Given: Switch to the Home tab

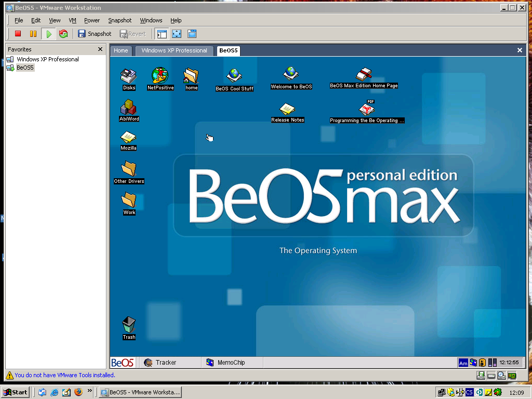Looking at the screenshot, I should coord(121,50).
